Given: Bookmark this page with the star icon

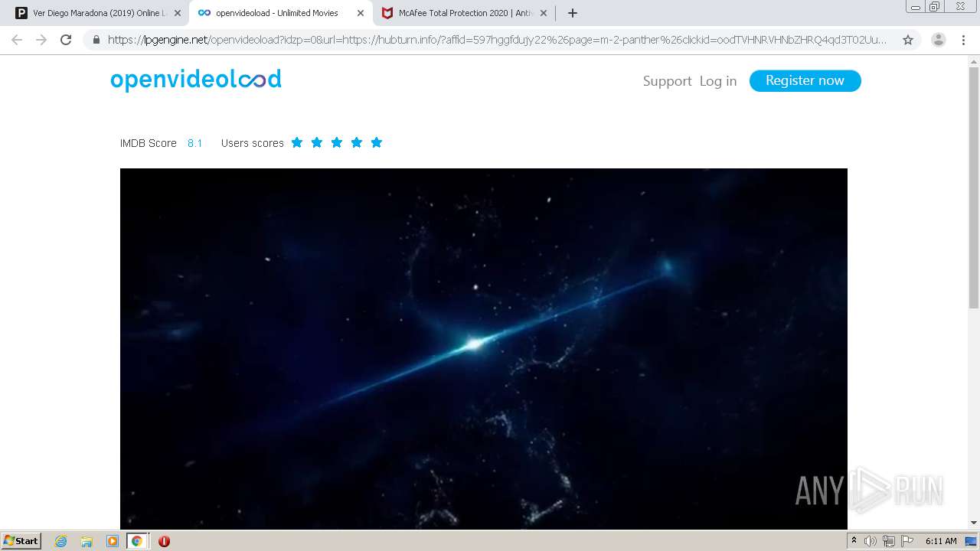Looking at the screenshot, I should pyautogui.click(x=908, y=40).
